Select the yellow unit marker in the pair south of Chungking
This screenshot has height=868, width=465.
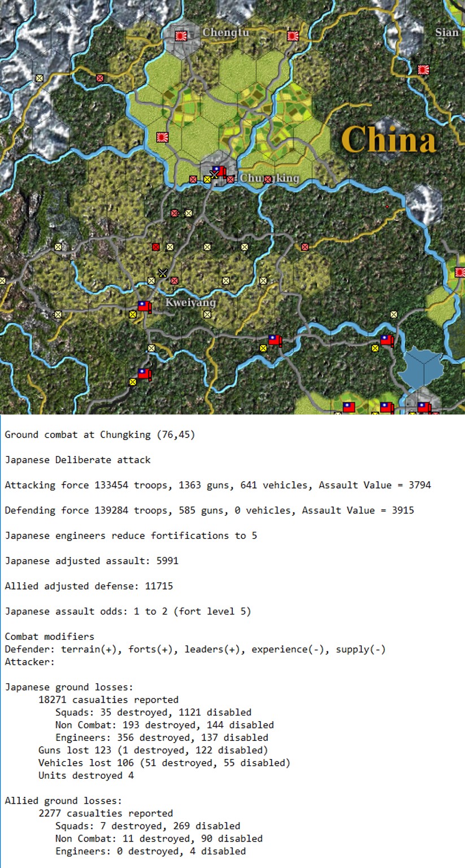tap(188, 213)
